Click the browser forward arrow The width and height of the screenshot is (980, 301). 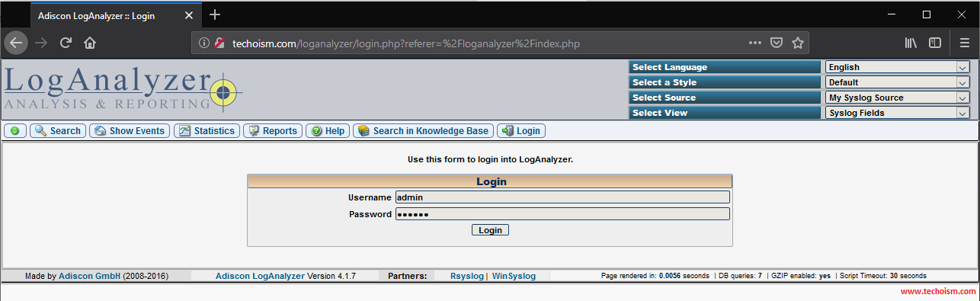(x=41, y=43)
